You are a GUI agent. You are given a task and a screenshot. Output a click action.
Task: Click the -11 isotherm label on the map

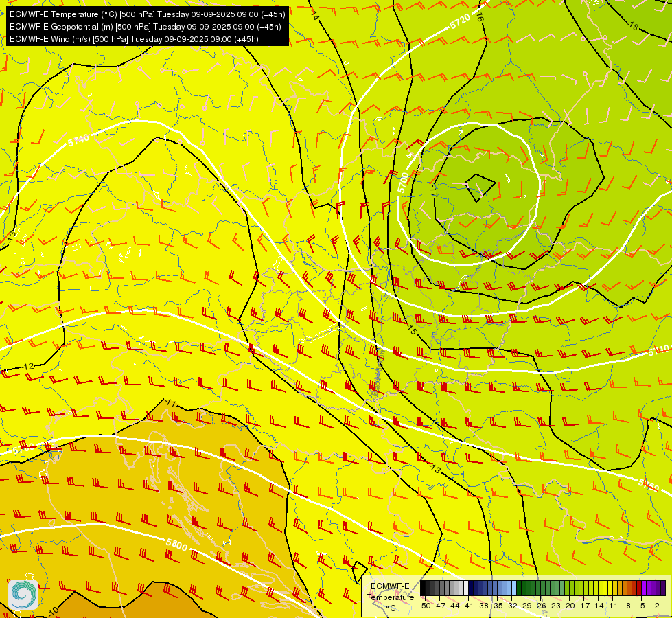click(170, 403)
